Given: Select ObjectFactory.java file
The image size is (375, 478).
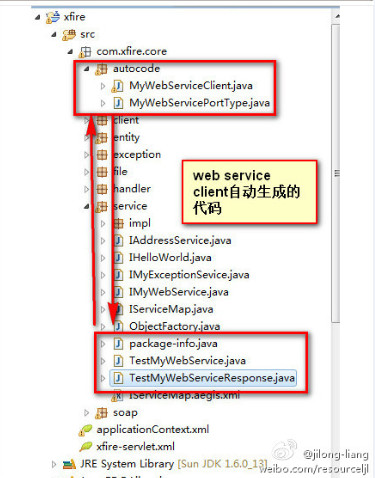Looking at the screenshot, I should 175,326.
